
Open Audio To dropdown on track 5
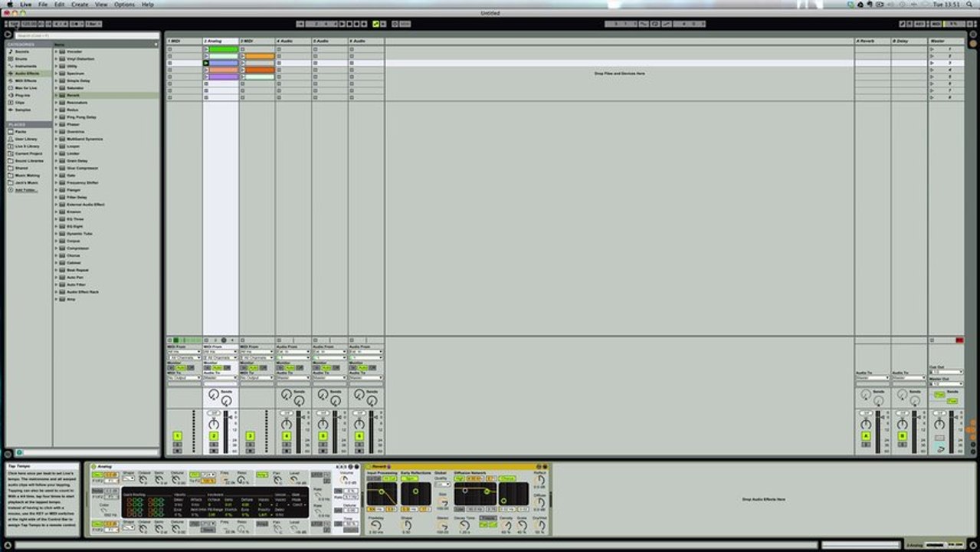coord(329,377)
